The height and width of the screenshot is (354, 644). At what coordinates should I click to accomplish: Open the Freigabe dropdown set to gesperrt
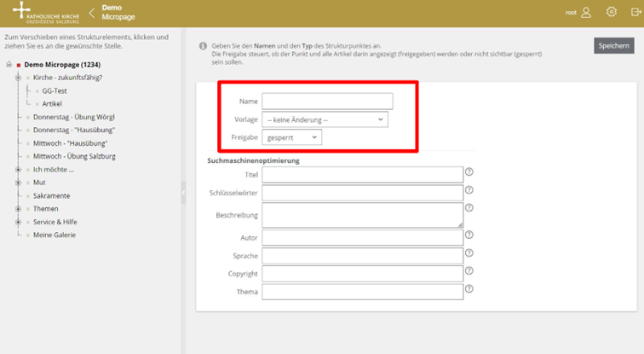291,137
